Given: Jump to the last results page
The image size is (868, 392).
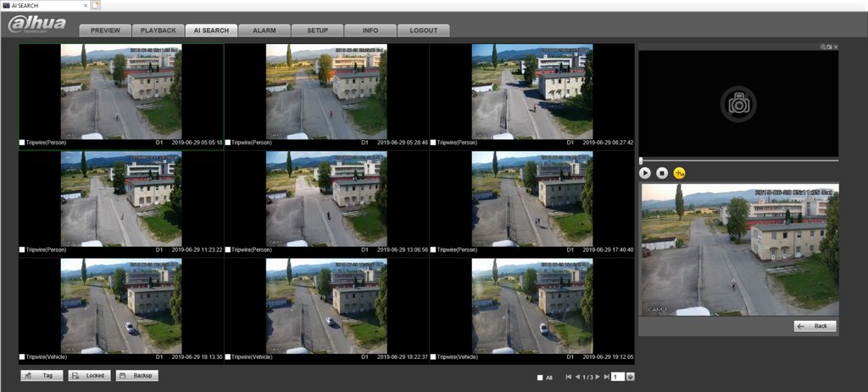Looking at the screenshot, I should tap(605, 377).
